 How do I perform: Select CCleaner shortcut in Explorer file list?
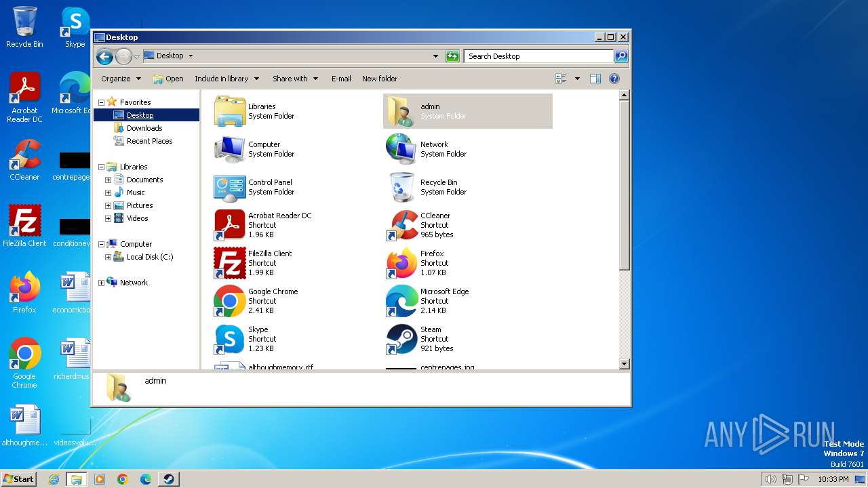click(x=401, y=225)
